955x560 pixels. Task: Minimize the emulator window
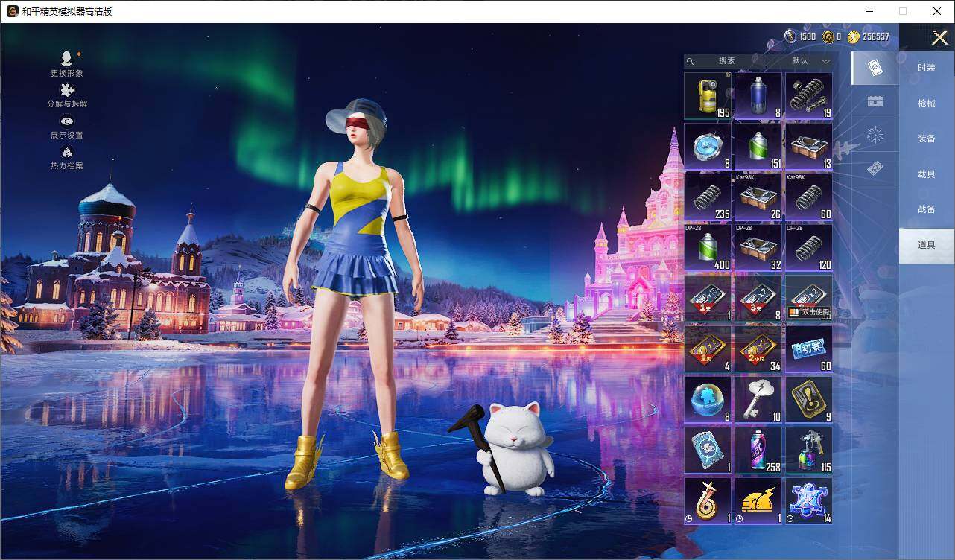pos(869,11)
